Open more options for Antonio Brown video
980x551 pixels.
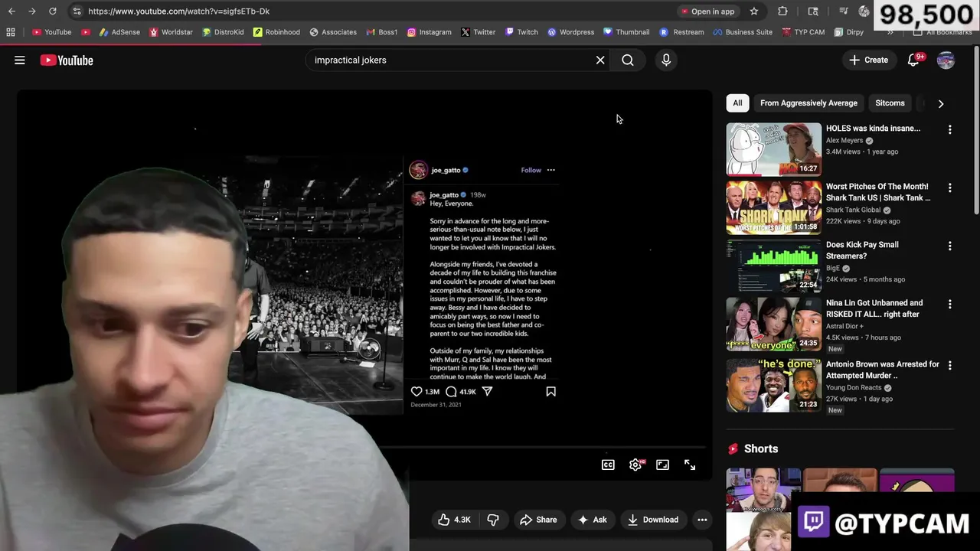tap(950, 366)
